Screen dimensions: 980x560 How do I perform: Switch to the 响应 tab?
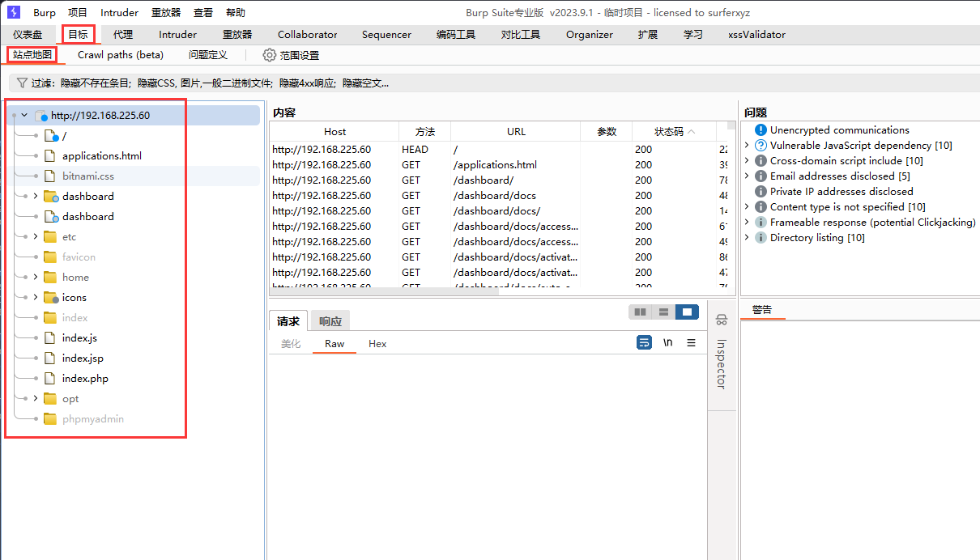330,321
